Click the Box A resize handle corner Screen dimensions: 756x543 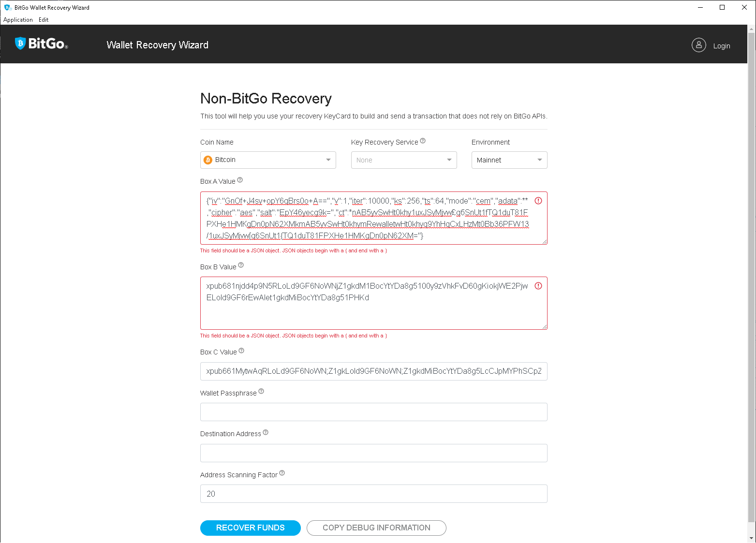[x=545, y=242]
